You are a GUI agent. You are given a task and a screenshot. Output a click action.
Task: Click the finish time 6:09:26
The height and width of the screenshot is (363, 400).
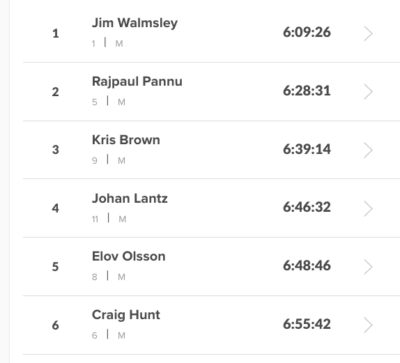307,32
